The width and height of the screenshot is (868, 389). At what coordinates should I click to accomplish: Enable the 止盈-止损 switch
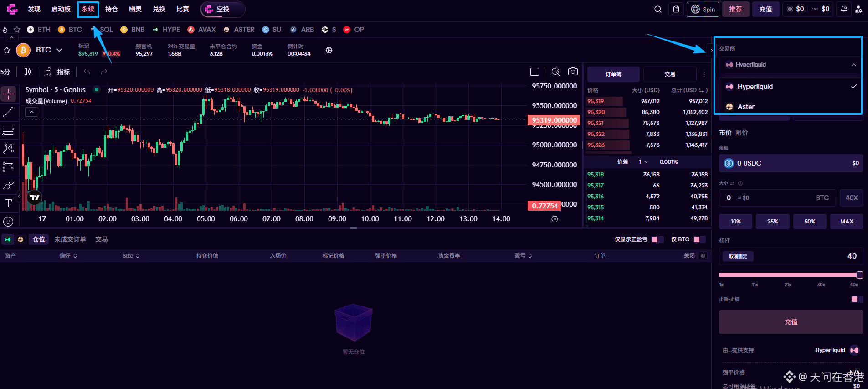[x=857, y=299]
